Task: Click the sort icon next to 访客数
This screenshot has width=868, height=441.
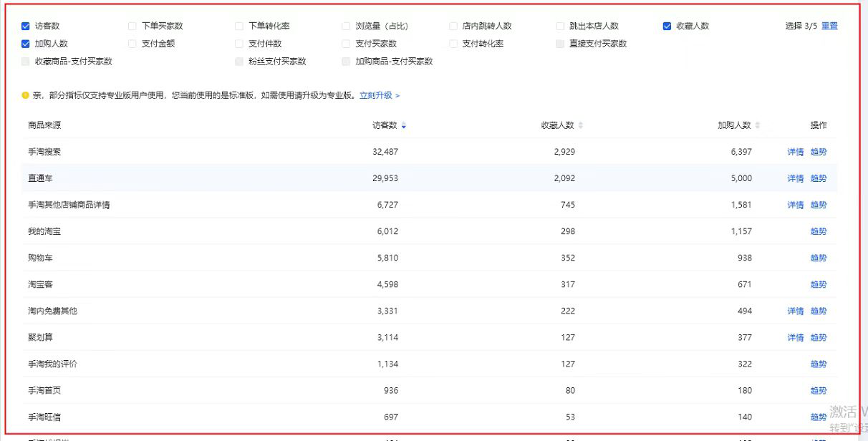Action: pos(404,126)
